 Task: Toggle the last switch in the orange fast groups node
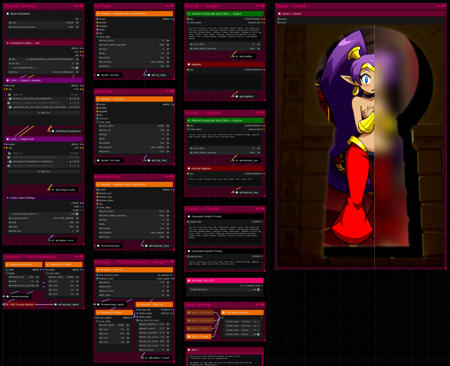[x=258, y=334]
